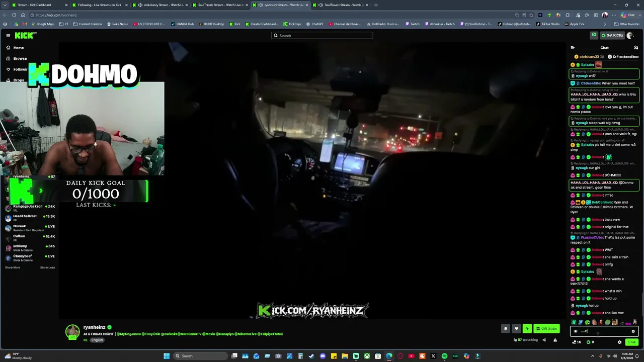
Task: Open the taskbar weather widget
Action: [x=18, y=356]
